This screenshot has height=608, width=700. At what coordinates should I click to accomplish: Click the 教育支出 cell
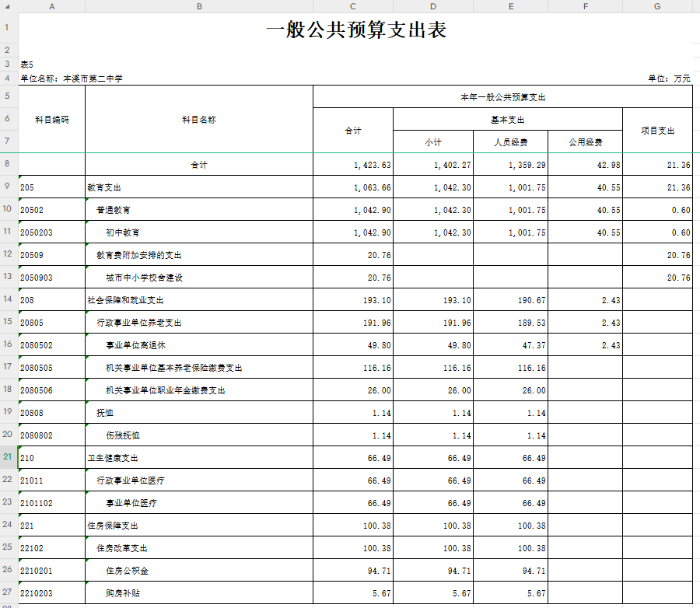pos(199,187)
